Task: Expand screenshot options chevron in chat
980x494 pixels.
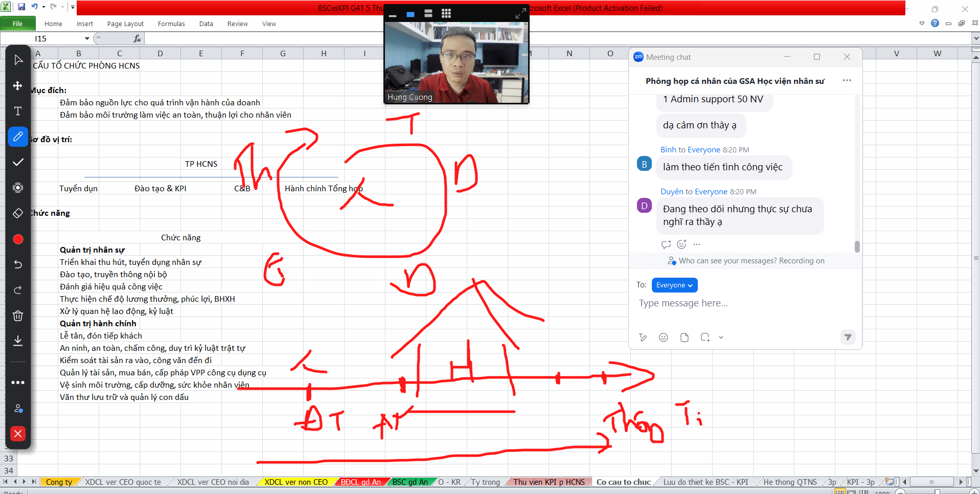Action: pos(721,338)
